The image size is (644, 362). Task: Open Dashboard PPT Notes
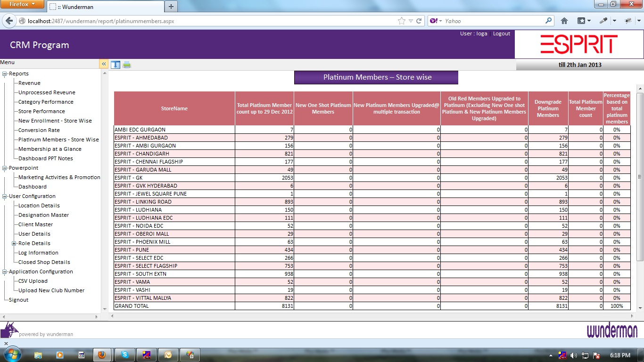click(46, 158)
